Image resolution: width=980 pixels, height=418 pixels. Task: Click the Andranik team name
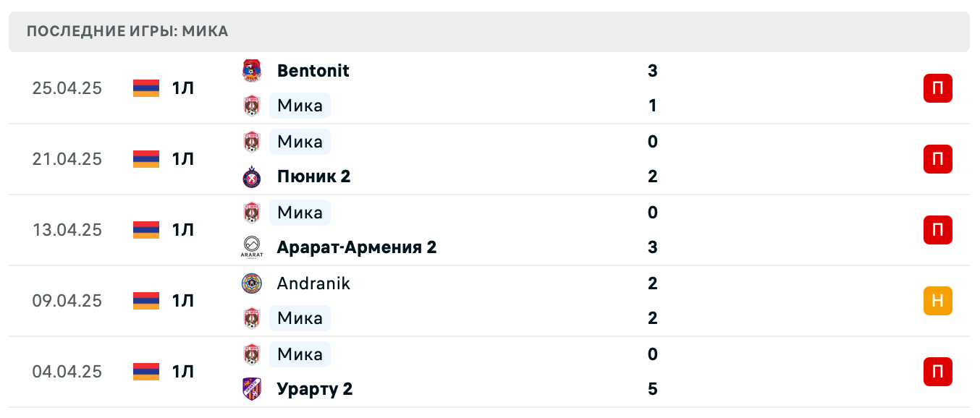click(x=313, y=283)
